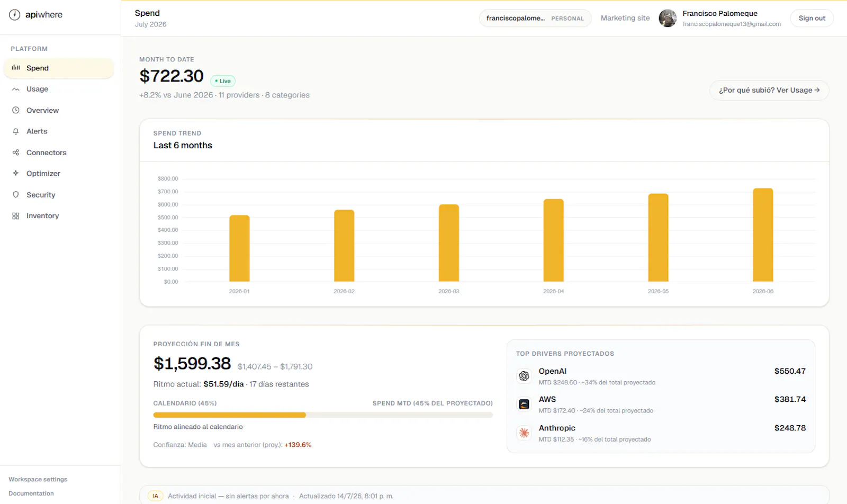Screen dimensions: 847x504
Task: Open Connectors section
Action: (59, 152)
